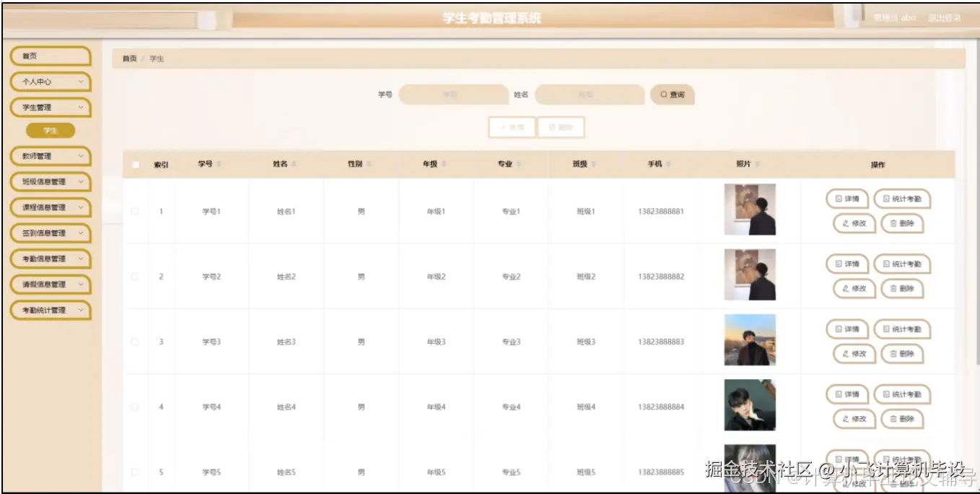Click 修改 for student 姓名1
980x494 pixels.
854,223
